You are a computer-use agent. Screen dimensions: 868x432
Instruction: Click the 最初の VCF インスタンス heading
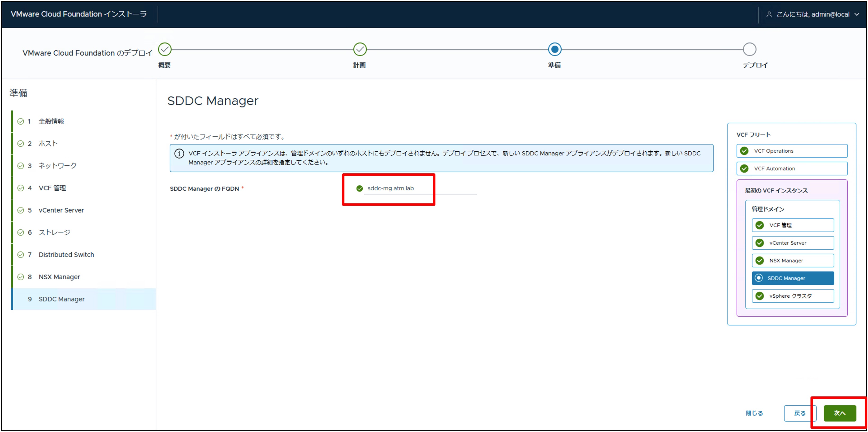[776, 191]
